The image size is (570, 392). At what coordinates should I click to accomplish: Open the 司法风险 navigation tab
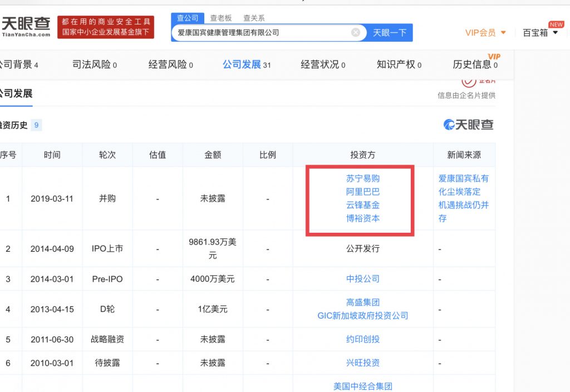95,65
